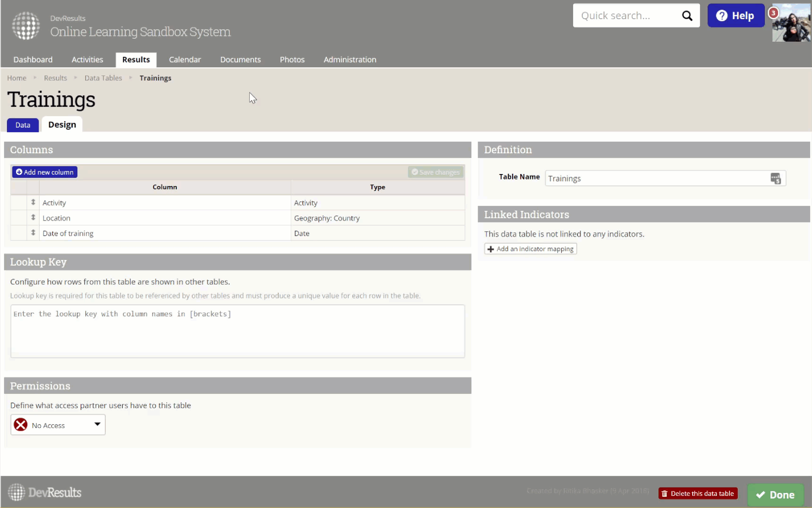Click the Data Tables breadcrumb link
Screen dimensions: 812x508
(x=103, y=78)
